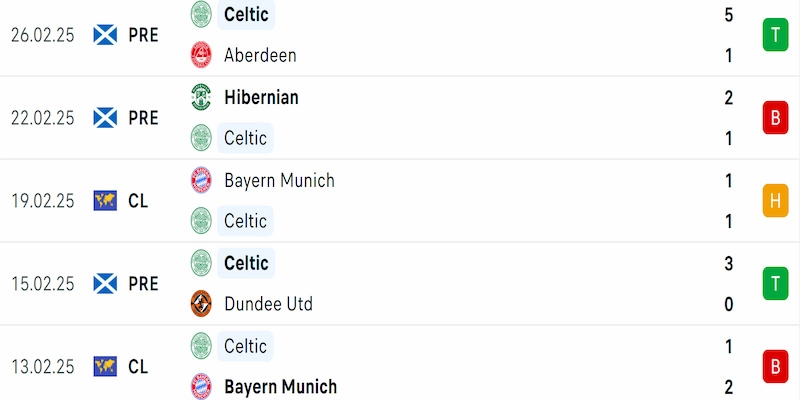
Task: Open Aberdeen team link
Action: (260, 55)
